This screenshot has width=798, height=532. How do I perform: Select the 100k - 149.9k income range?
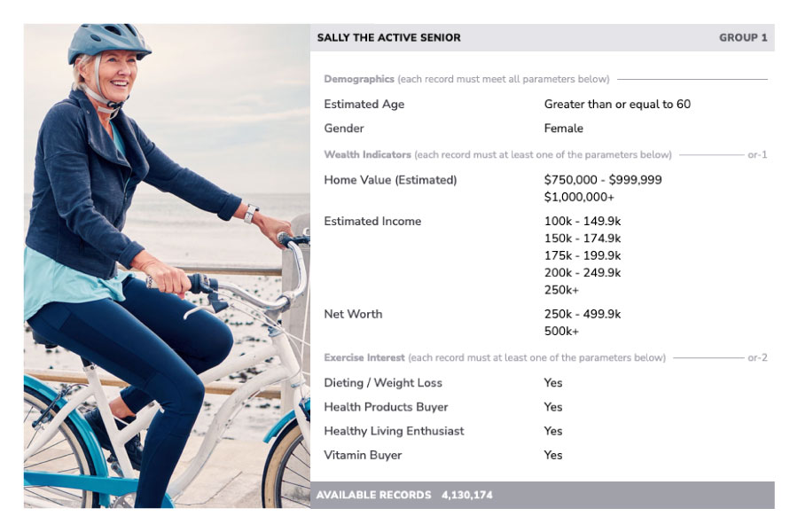583,222
